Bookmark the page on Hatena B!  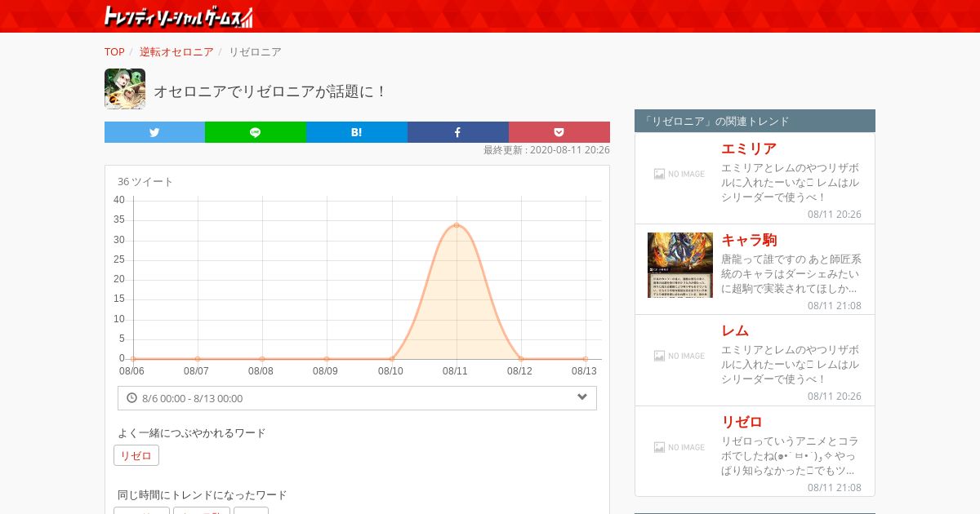click(x=357, y=132)
